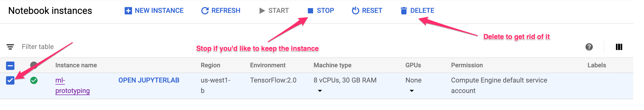Toggle the select-all header checkbox
The height and width of the screenshot is (110, 644).
10,65
